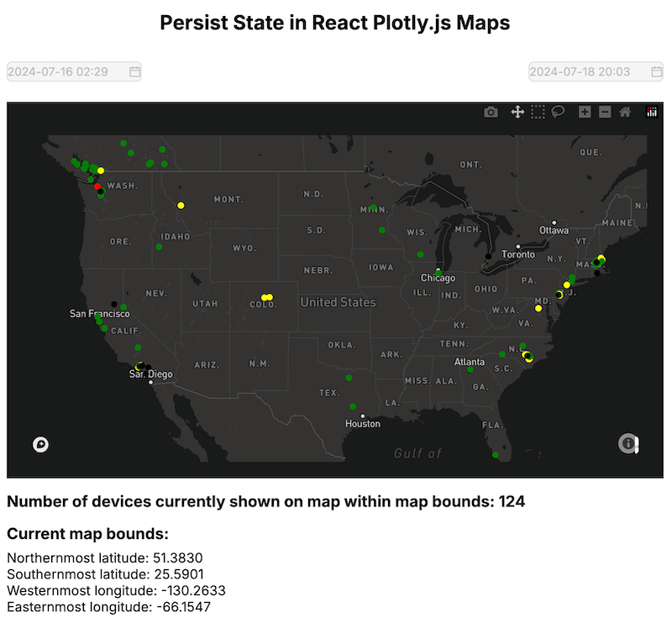The image size is (672, 628).
Task: Select the yellow marker near Colorado
Action: (x=266, y=297)
